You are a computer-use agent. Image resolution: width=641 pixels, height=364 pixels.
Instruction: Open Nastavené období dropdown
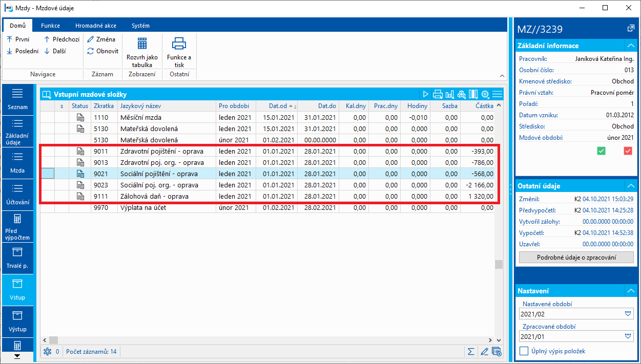tap(628, 314)
